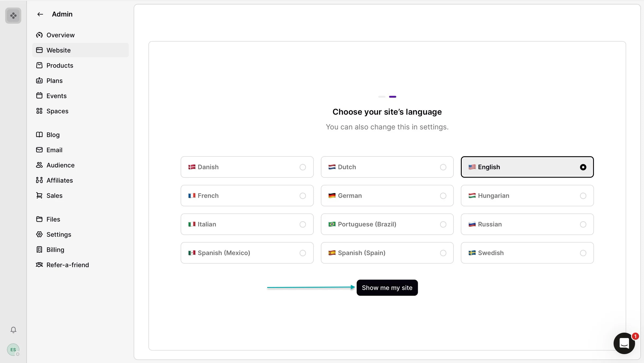Open the ES user avatar
This screenshot has width=644, height=363.
coord(13,350)
